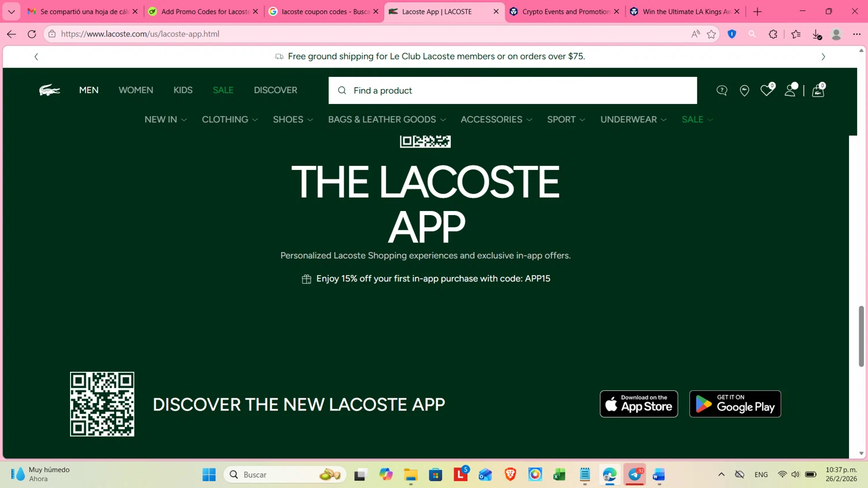Click the APP15 promo code line
The image size is (868, 488).
pyautogui.click(x=433, y=279)
